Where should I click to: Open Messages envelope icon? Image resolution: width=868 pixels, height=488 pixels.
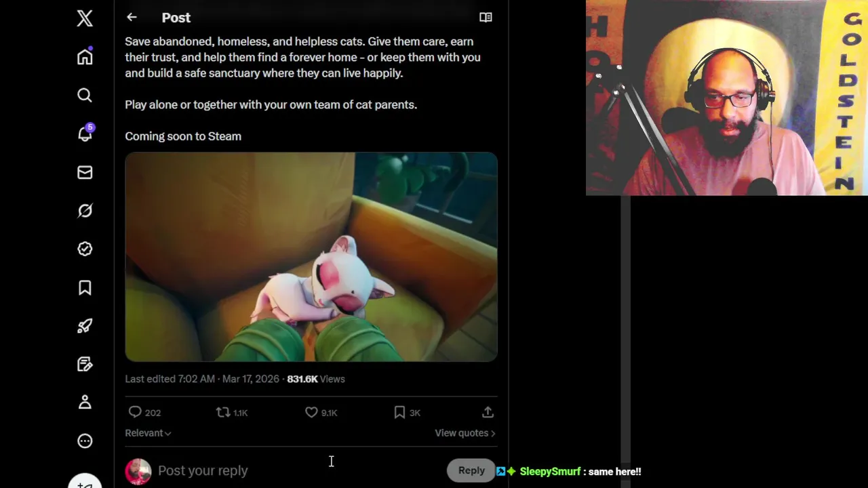(x=85, y=172)
